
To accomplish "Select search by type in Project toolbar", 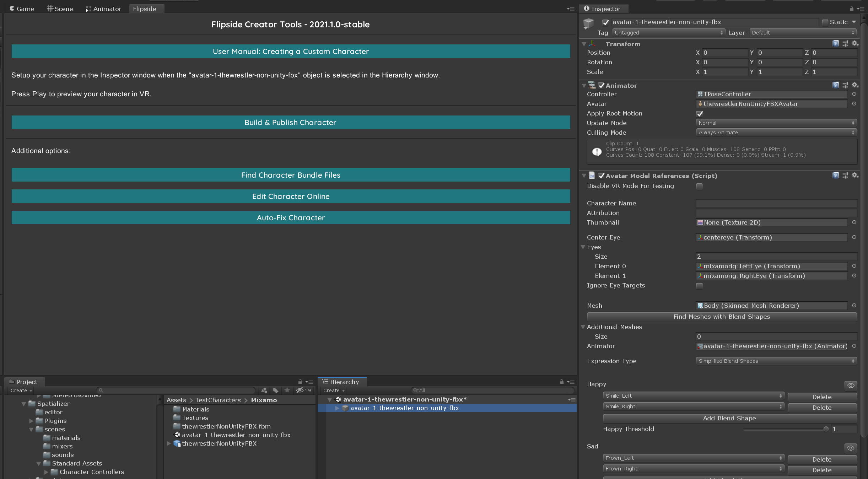I will point(264,390).
